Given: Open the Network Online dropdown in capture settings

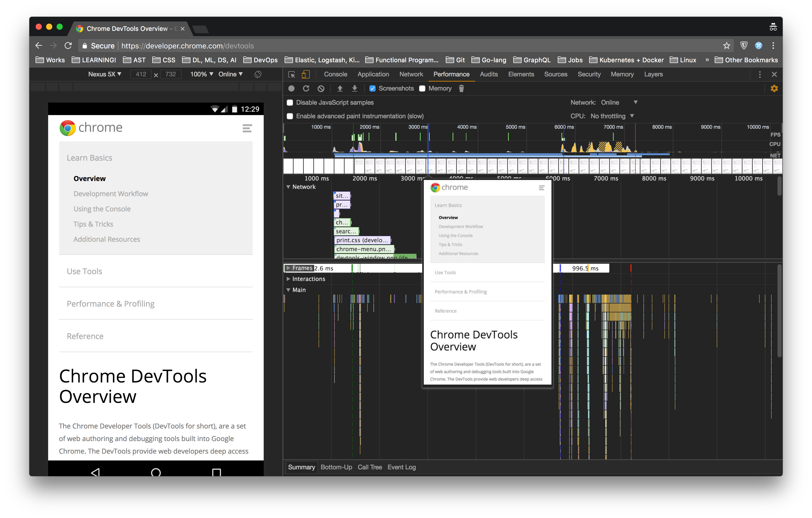Looking at the screenshot, I should 619,103.
